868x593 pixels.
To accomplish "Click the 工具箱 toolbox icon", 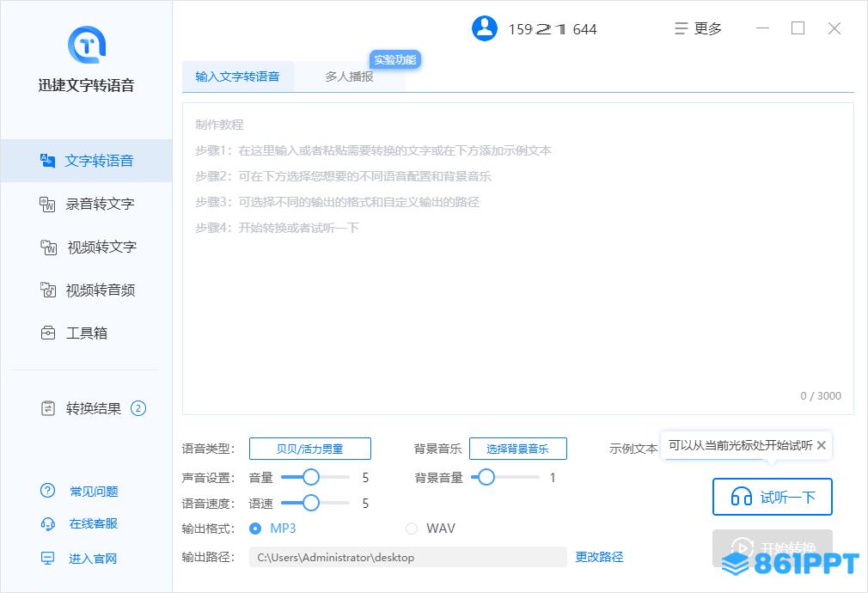I will 48,333.
